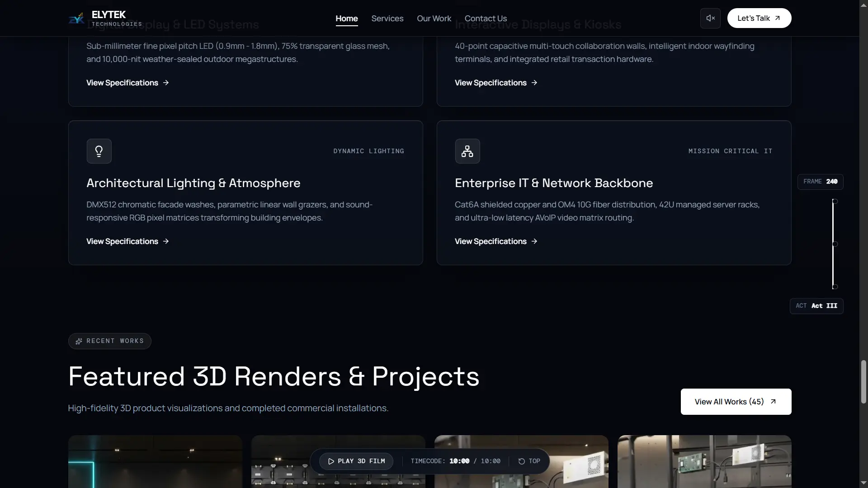
Task: View Specifications for Enterprise IT & Network Backbone
Action: [x=496, y=241]
